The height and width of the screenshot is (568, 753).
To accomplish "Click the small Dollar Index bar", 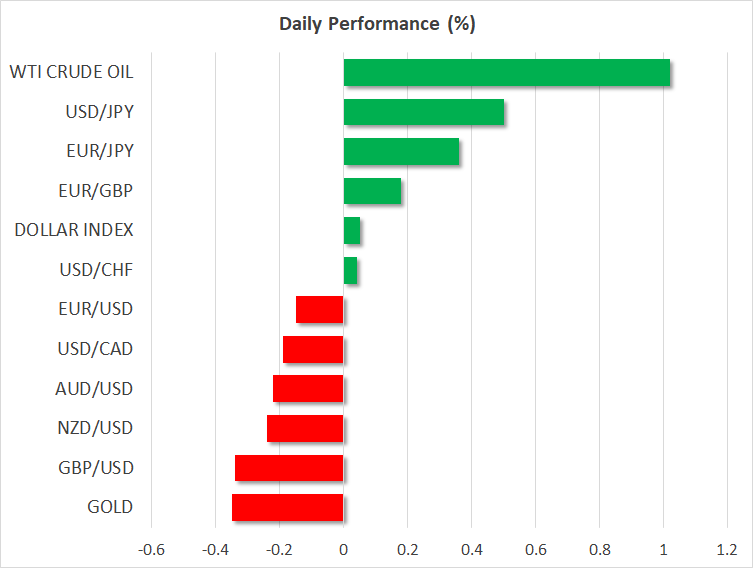I will click(352, 231).
